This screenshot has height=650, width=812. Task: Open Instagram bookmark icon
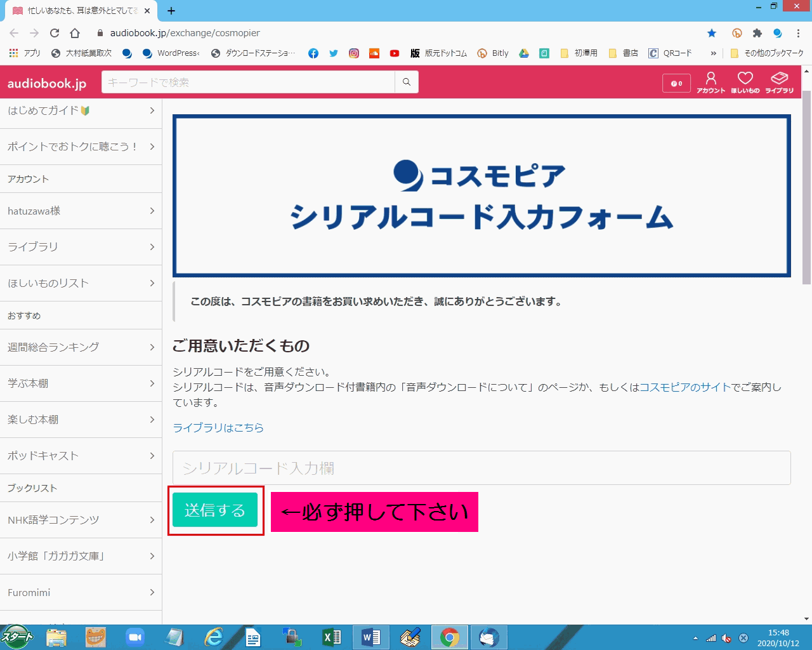(354, 53)
